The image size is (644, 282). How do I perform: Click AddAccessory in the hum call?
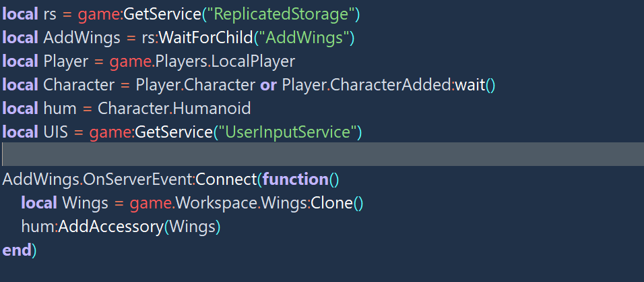[x=111, y=227]
